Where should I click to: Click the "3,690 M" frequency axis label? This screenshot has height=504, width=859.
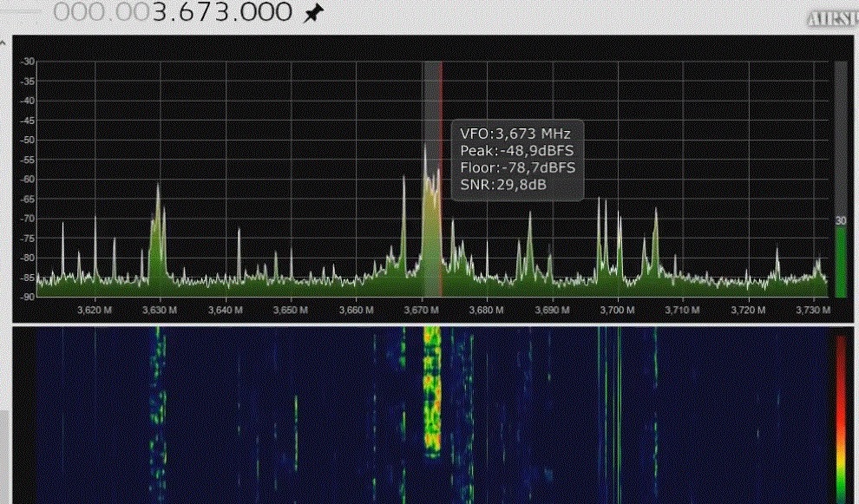[552, 310]
